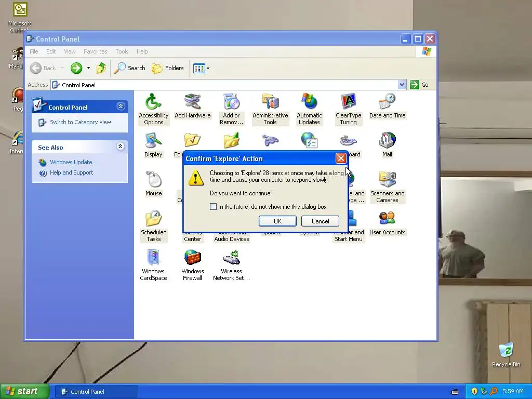Click Cancel in Confirm Explore dialog
The image size is (532, 399).
[320, 221]
